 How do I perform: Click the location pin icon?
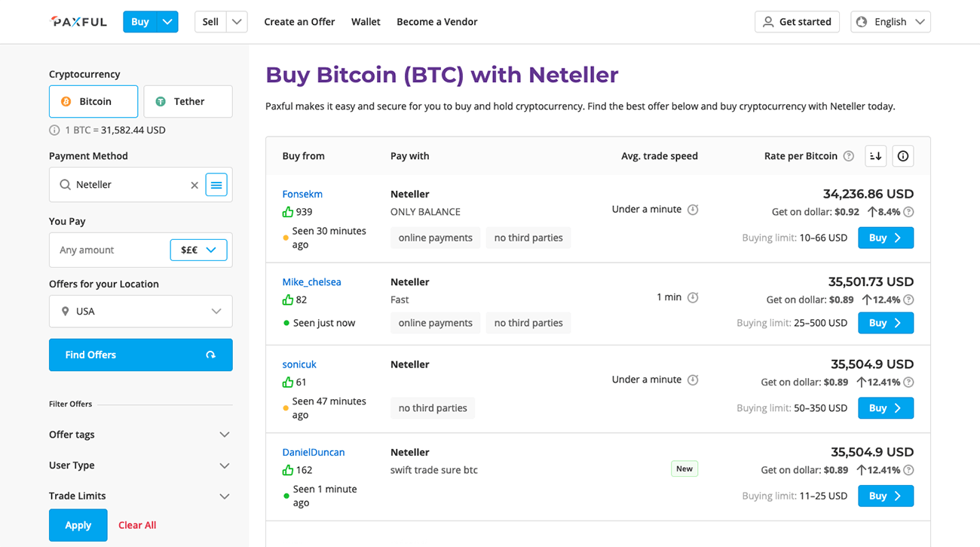[x=65, y=311]
